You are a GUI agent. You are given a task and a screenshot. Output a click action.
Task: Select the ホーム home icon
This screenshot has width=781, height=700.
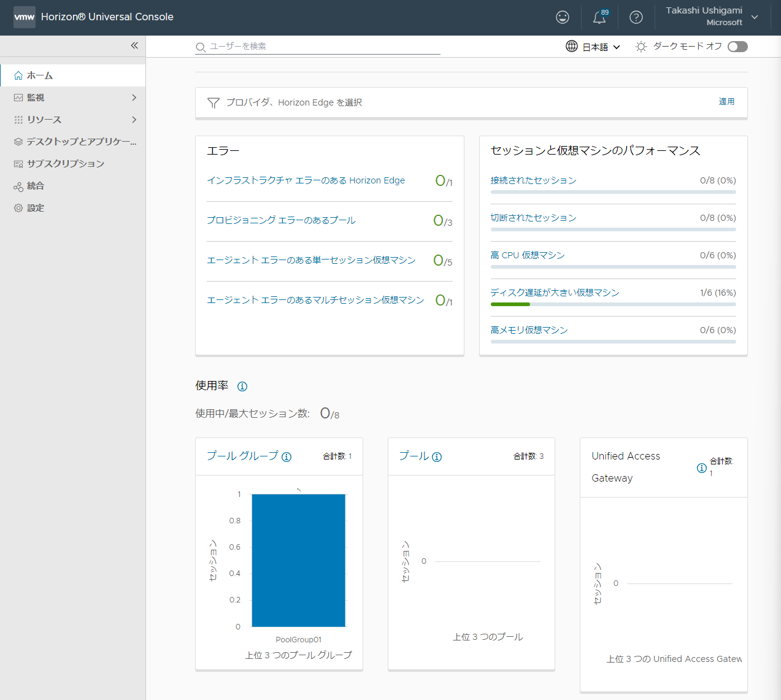19,75
